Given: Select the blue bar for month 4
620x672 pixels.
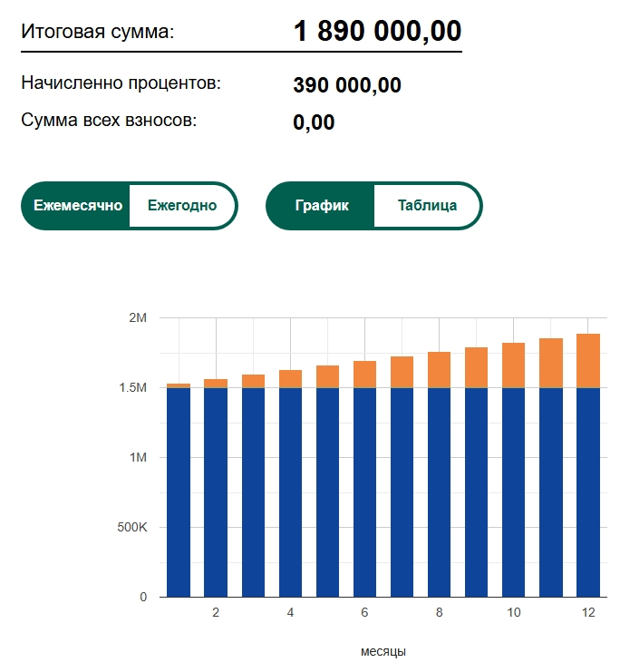Looking at the screenshot, I should pos(290,492).
